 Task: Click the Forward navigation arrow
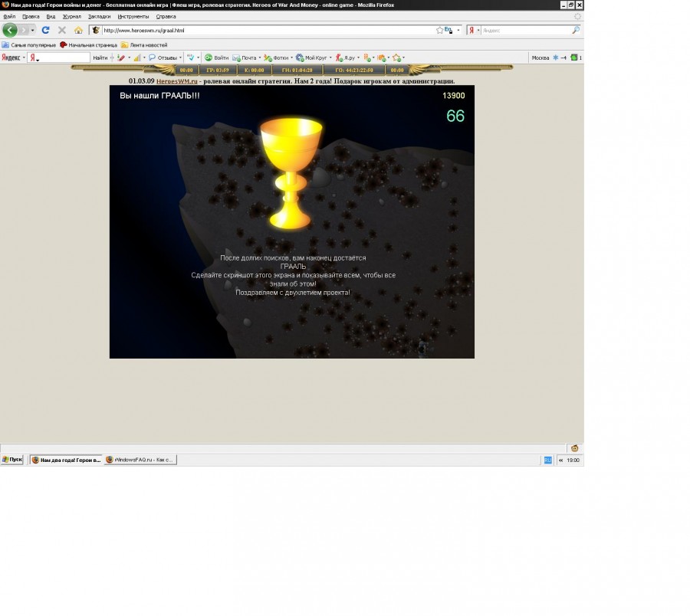point(24,30)
